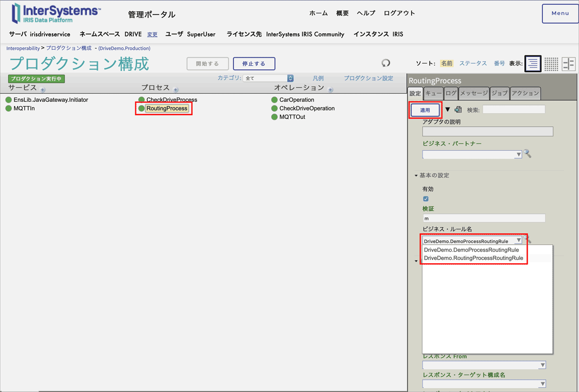Select the MQTTIn service
The image size is (579, 392).
pyautogui.click(x=24, y=108)
